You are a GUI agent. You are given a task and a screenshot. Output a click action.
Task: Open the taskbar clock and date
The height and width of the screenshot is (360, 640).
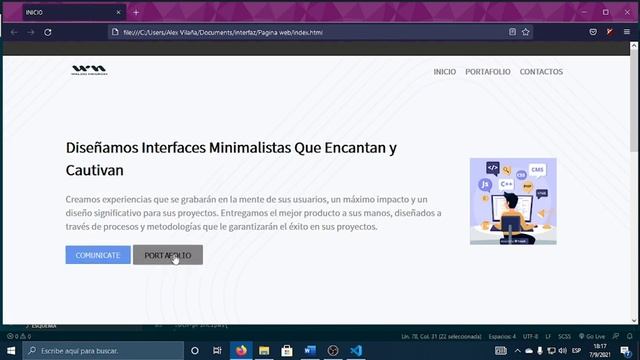(x=600, y=351)
